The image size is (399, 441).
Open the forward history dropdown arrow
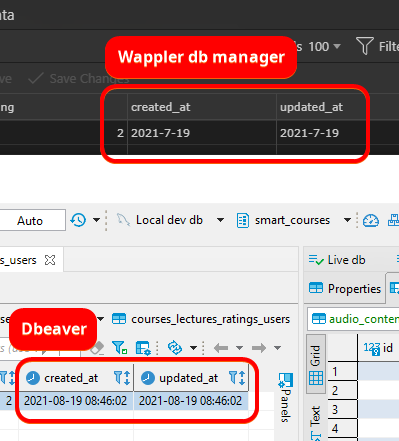click(x=277, y=348)
